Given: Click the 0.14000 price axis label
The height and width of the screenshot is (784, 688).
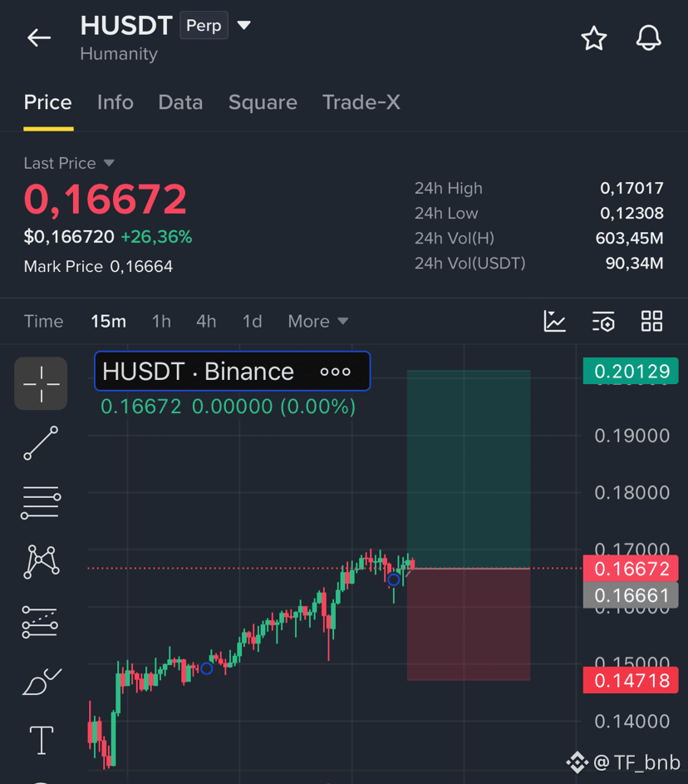Looking at the screenshot, I should click(x=632, y=721).
